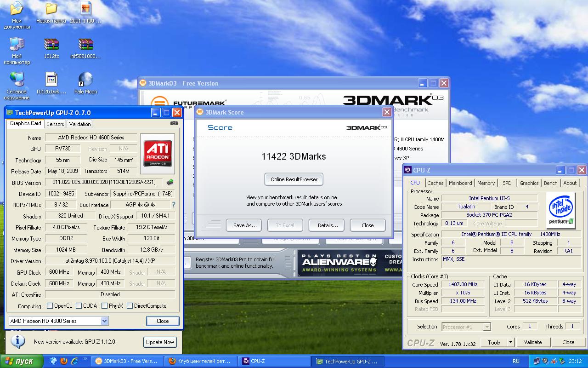Click the RU language indicator in the taskbar

516,361
